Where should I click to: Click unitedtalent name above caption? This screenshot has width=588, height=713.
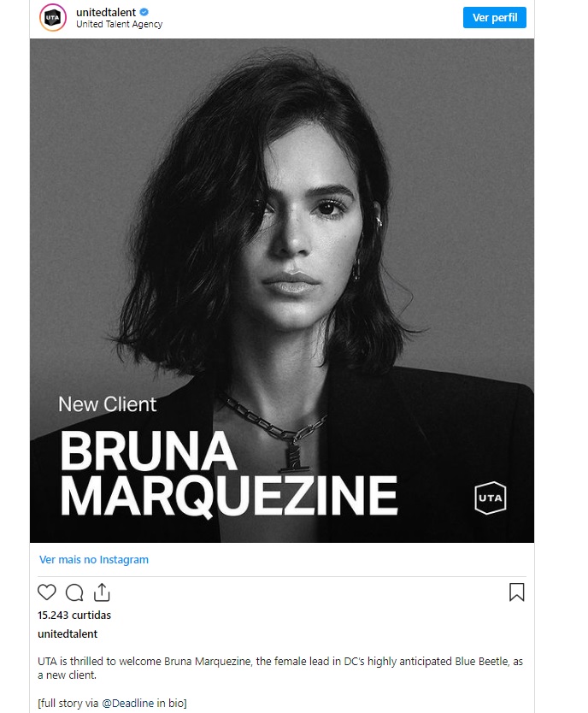point(68,633)
